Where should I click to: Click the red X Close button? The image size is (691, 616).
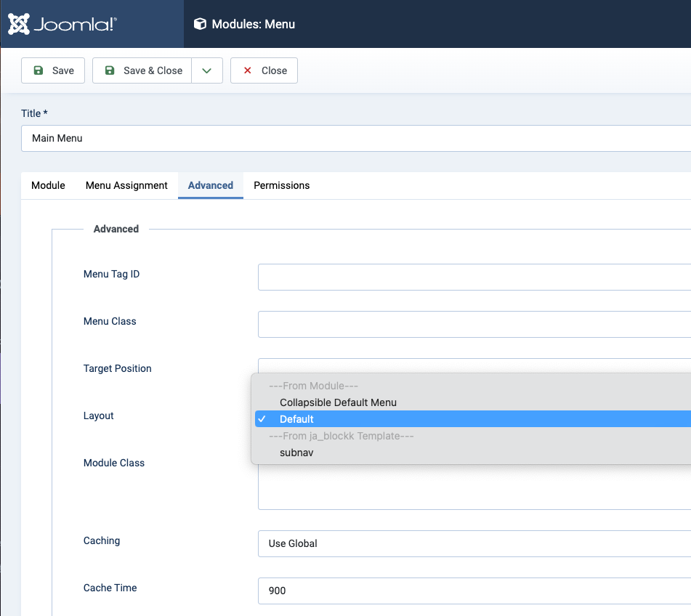click(x=264, y=70)
